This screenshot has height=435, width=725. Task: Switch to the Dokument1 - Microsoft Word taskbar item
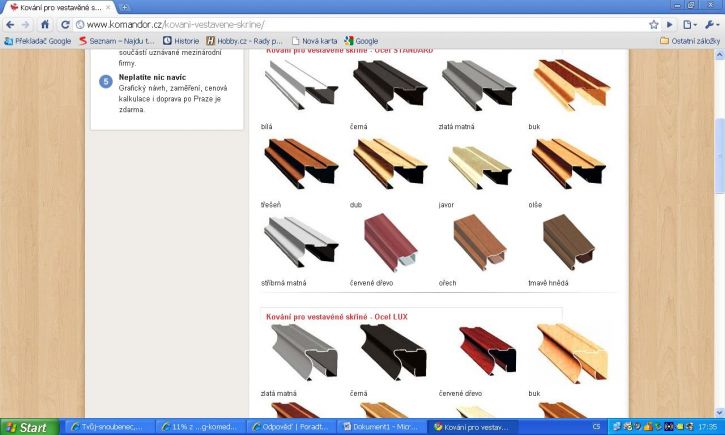381,427
